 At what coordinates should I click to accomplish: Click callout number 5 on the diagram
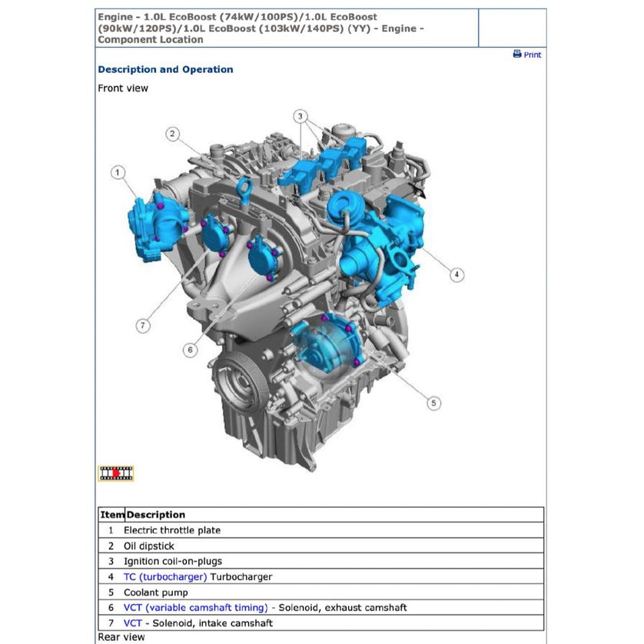tap(433, 403)
